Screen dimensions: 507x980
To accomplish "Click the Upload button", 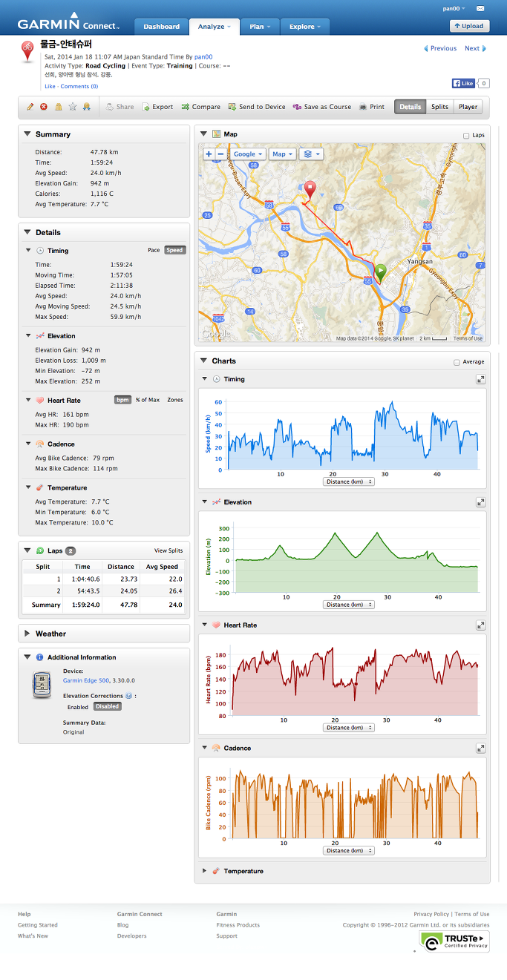I will (469, 26).
